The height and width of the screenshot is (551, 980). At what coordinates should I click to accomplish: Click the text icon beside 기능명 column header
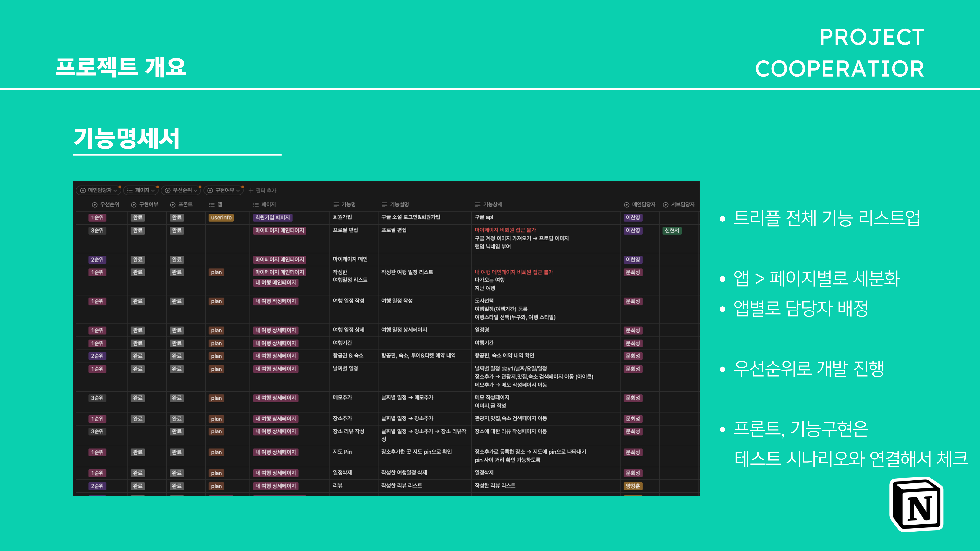(336, 204)
